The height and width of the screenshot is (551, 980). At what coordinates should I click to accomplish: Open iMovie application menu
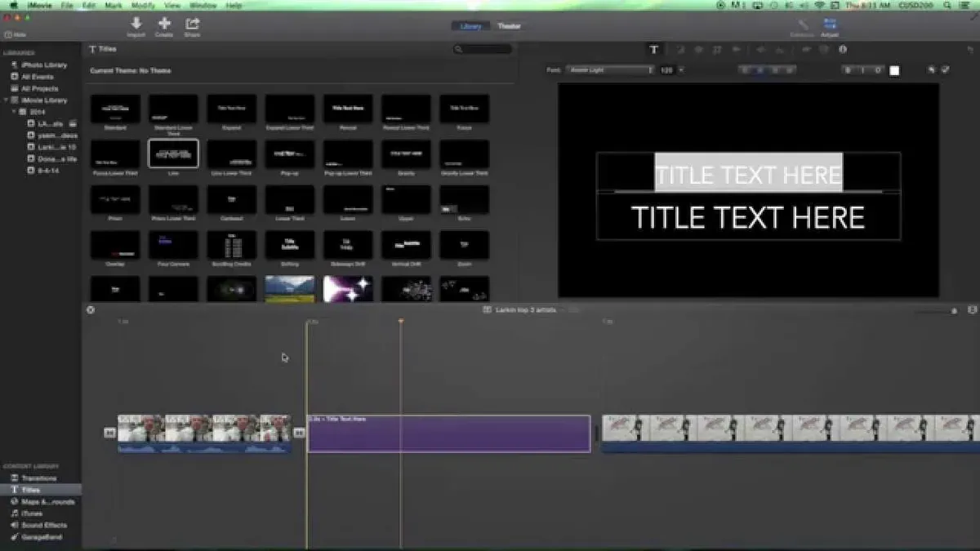click(x=39, y=5)
